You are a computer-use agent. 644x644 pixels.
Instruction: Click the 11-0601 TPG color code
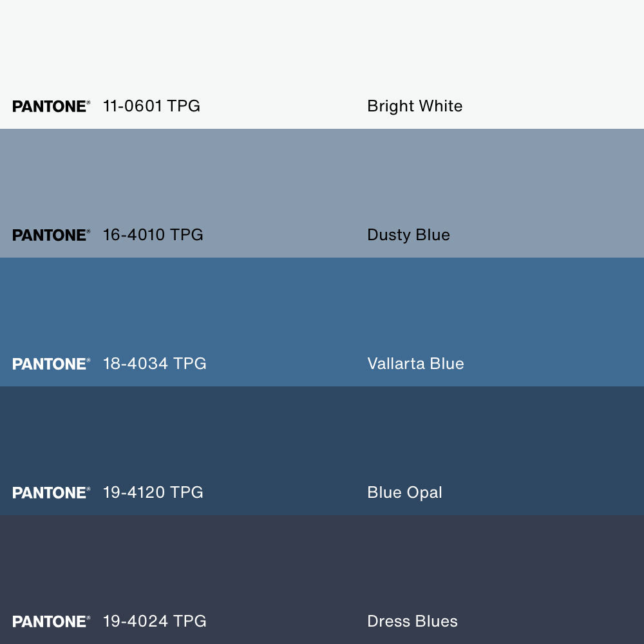[151, 106]
